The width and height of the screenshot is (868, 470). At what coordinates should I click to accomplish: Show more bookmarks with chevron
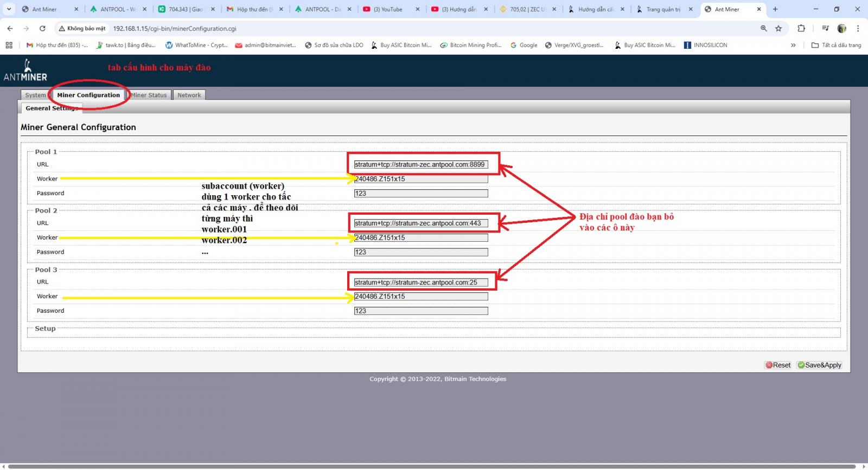tap(793, 45)
